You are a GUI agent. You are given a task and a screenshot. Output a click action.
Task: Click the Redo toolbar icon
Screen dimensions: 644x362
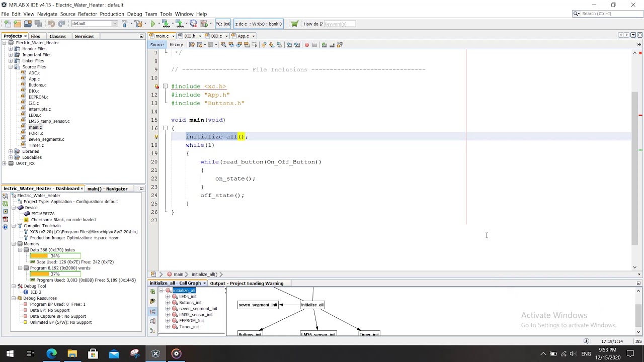(61, 24)
